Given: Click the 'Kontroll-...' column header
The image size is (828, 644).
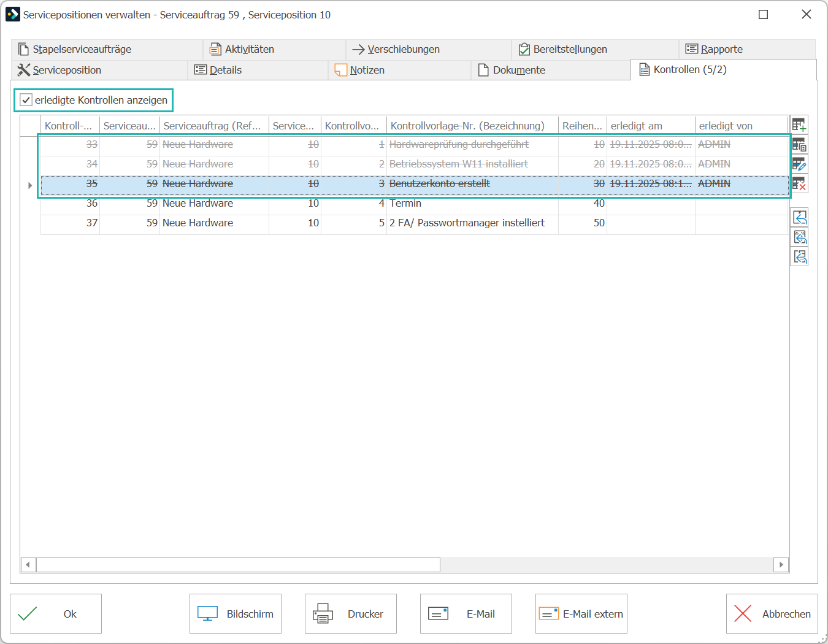Looking at the screenshot, I should pyautogui.click(x=70, y=126).
